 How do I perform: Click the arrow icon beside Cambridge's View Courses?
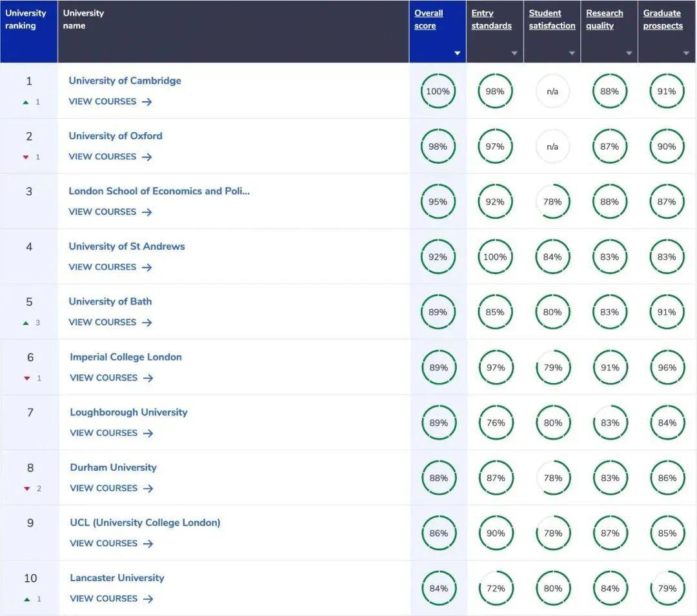pos(147,102)
